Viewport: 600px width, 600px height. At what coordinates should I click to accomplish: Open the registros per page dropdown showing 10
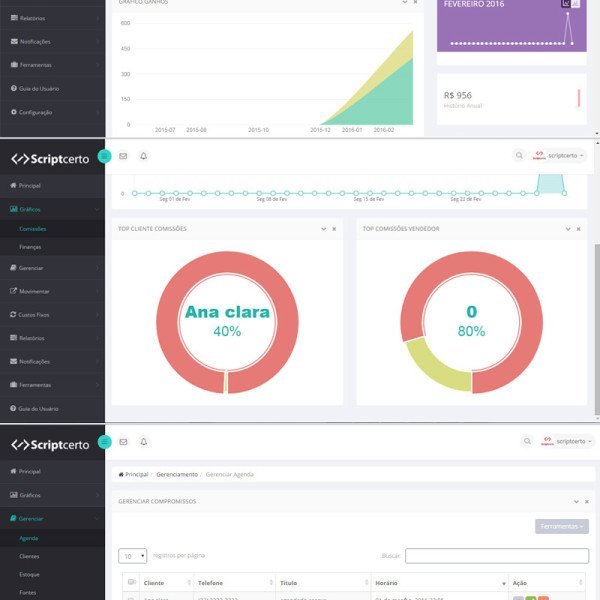pyautogui.click(x=132, y=555)
